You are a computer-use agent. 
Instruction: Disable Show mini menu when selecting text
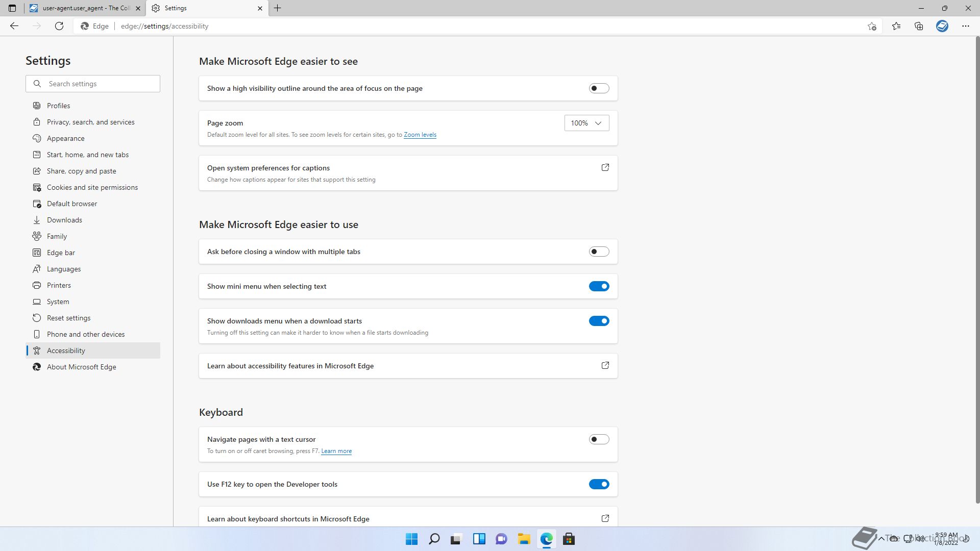pos(599,286)
